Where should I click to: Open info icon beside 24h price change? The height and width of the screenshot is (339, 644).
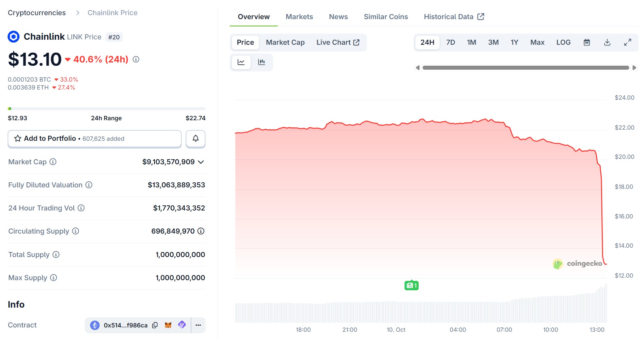pyautogui.click(x=136, y=59)
